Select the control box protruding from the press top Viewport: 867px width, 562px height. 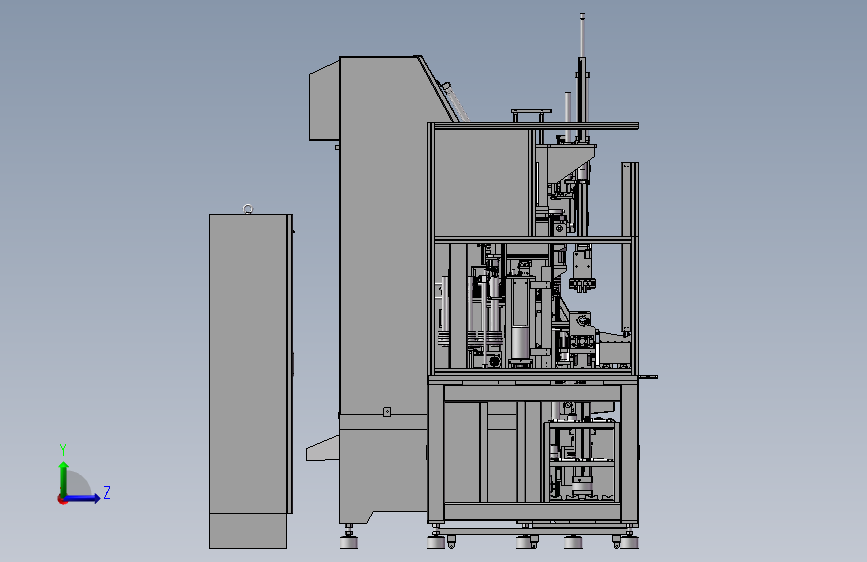click(324, 101)
